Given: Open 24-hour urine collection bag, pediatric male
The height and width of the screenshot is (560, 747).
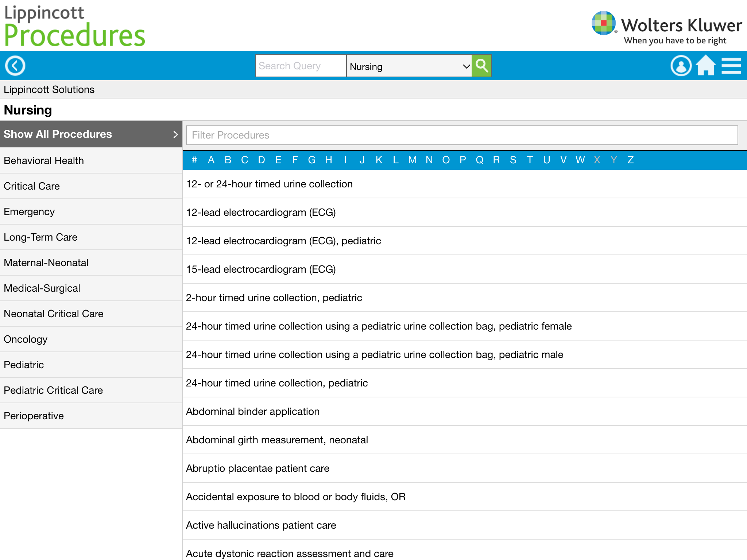Looking at the screenshot, I should (465, 355).
